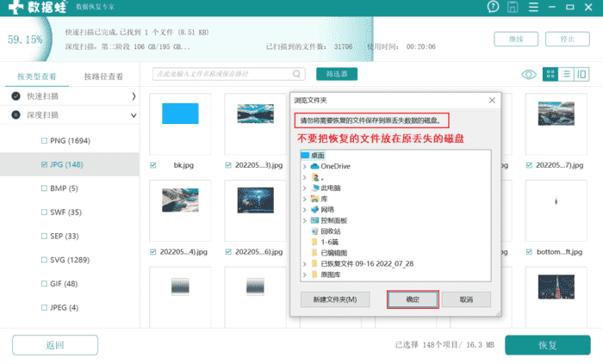
Task: Click the 筛选器 filter button
Action: pyautogui.click(x=337, y=74)
